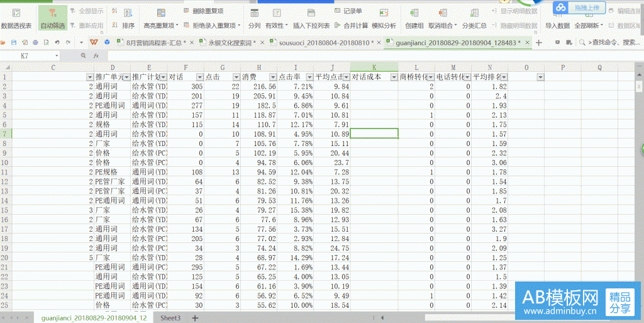Click the undo arrow icon
Screen dimensions: 644x323
click(57, 42)
